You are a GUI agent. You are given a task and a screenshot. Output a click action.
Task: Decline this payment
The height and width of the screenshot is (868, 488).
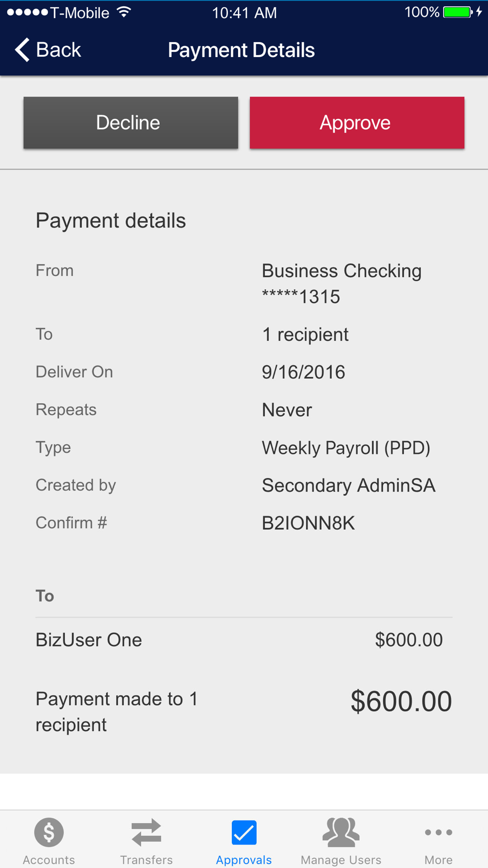pyautogui.click(x=131, y=123)
